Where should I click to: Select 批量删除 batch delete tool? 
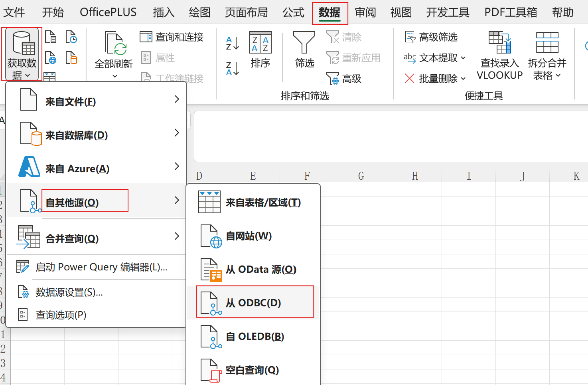click(x=434, y=79)
